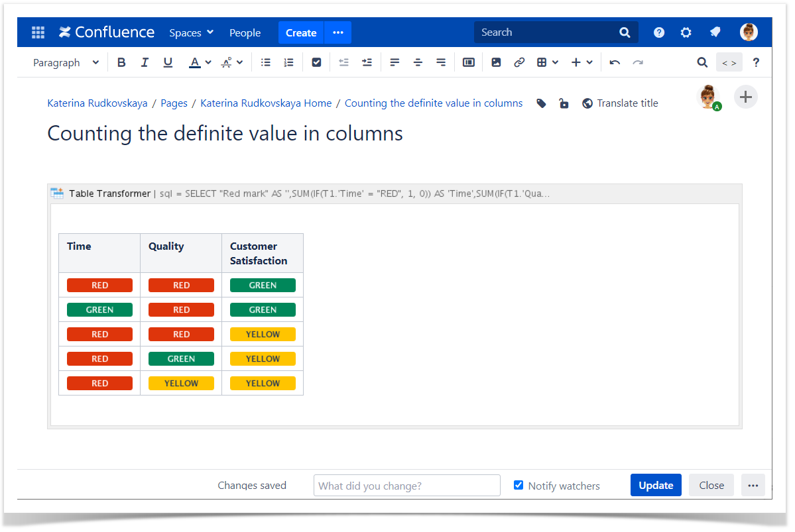Toggle underline formatting
The image size is (795, 532).
(x=168, y=62)
